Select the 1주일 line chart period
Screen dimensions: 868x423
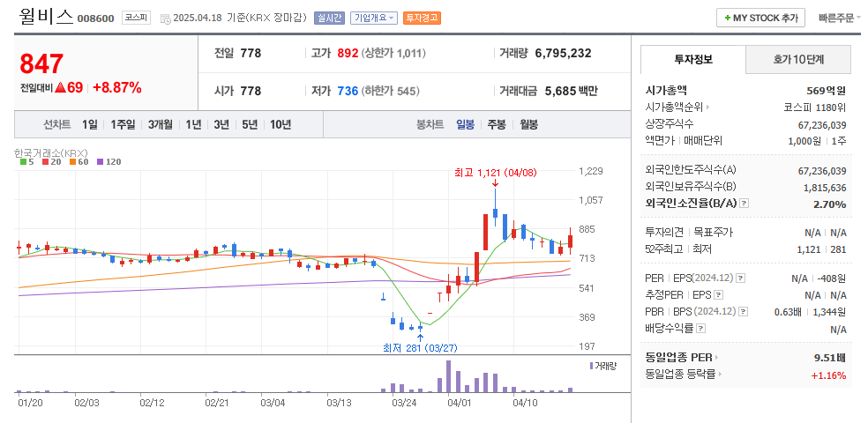point(123,124)
